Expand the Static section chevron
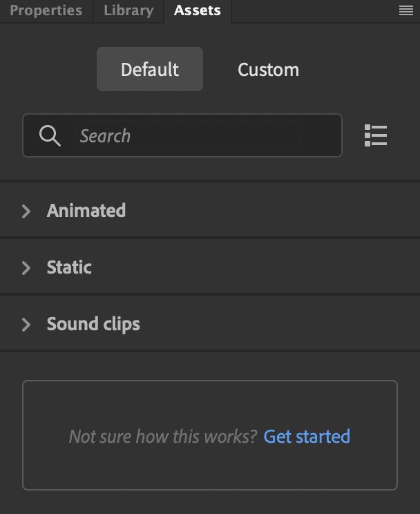420x514 pixels. (26, 268)
